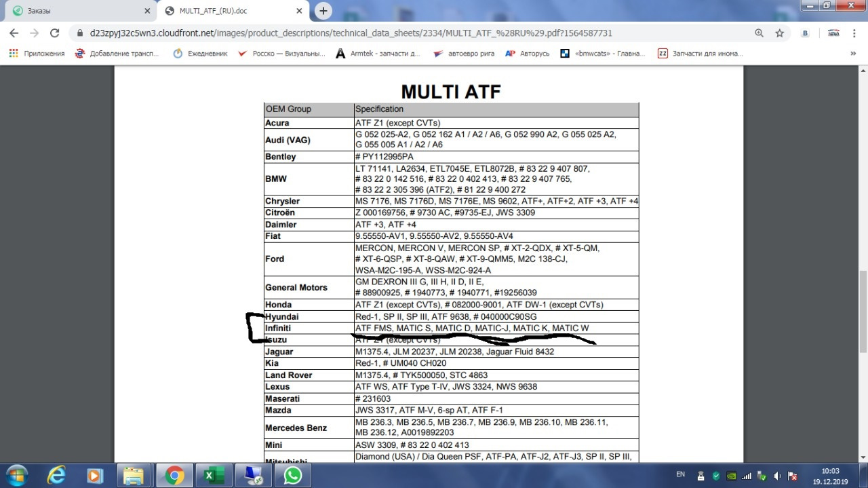Open WhatsApp from the taskbar
The image size is (868, 488).
pos(292,475)
